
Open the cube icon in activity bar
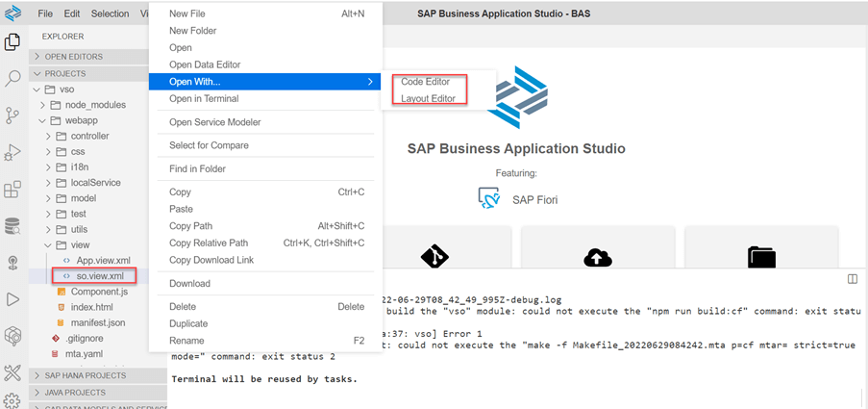(x=12, y=336)
